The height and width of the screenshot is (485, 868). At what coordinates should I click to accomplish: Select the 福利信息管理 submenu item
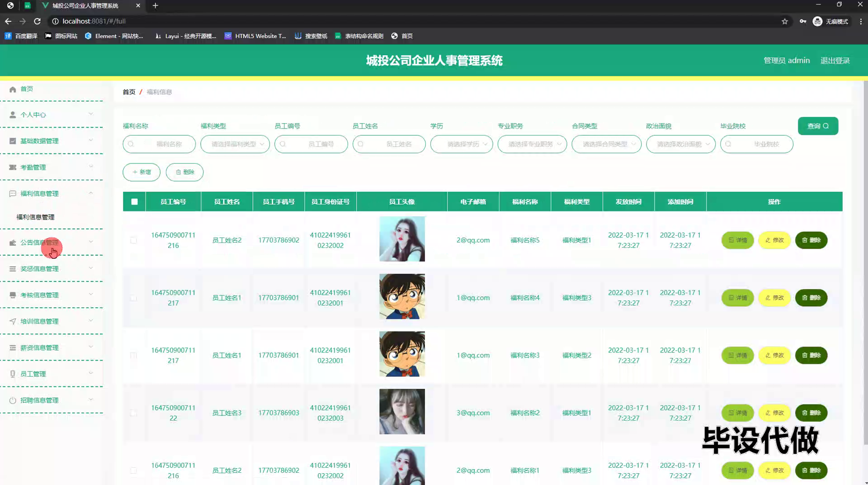pos(35,217)
